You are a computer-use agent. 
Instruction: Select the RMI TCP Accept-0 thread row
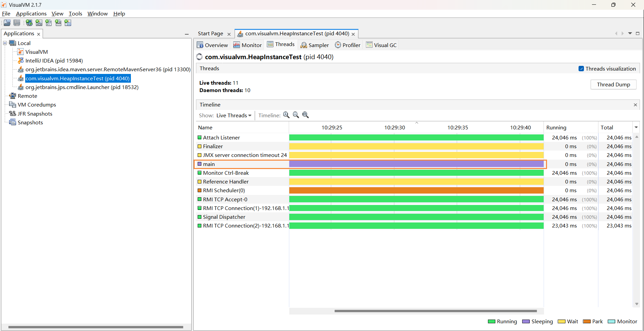(414, 199)
